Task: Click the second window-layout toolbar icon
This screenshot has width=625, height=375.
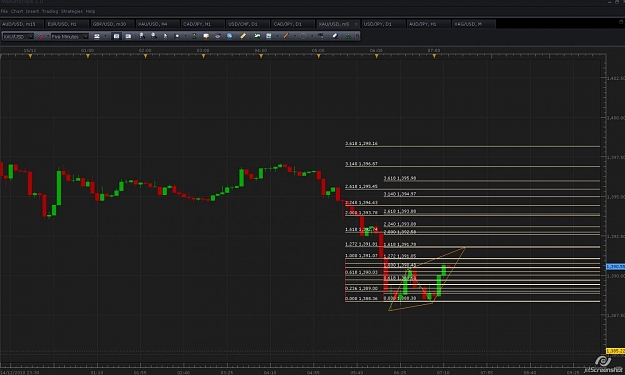Action: tap(128, 36)
